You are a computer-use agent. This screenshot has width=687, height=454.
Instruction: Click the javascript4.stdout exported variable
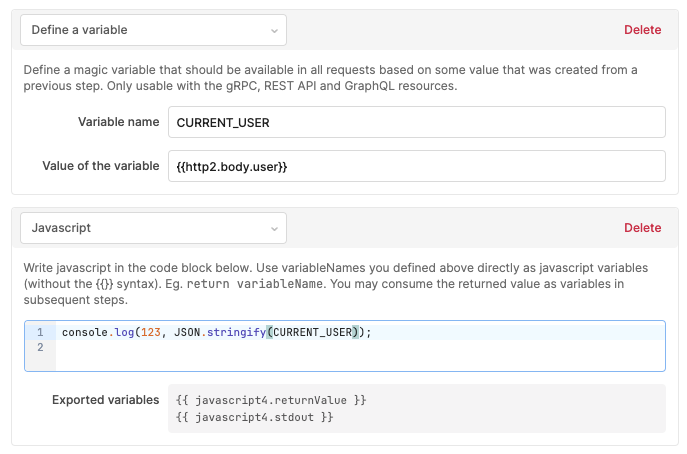[255, 417]
